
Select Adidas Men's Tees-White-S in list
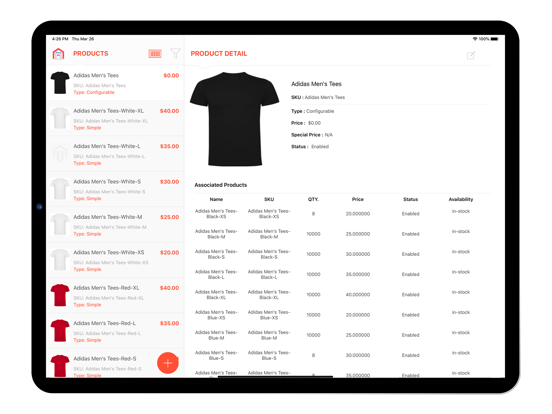point(115,189)
